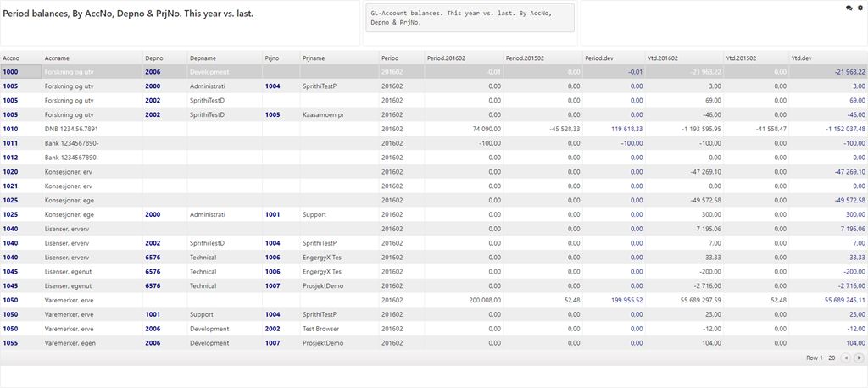The width and height of the screenshot is (868, 388).
Task: Open department 2000 link for account 1025
Action: click(153, 214)
